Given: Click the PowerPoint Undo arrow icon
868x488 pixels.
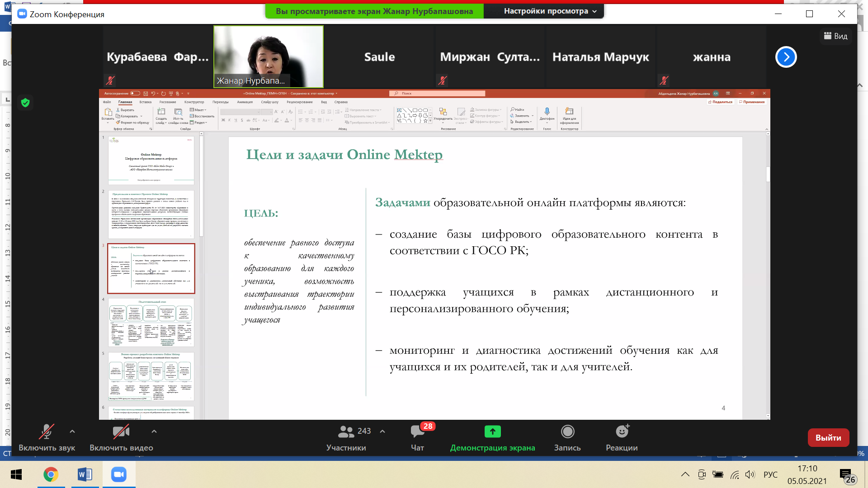Looking at the screenshot, I should (x=153, y=94).
